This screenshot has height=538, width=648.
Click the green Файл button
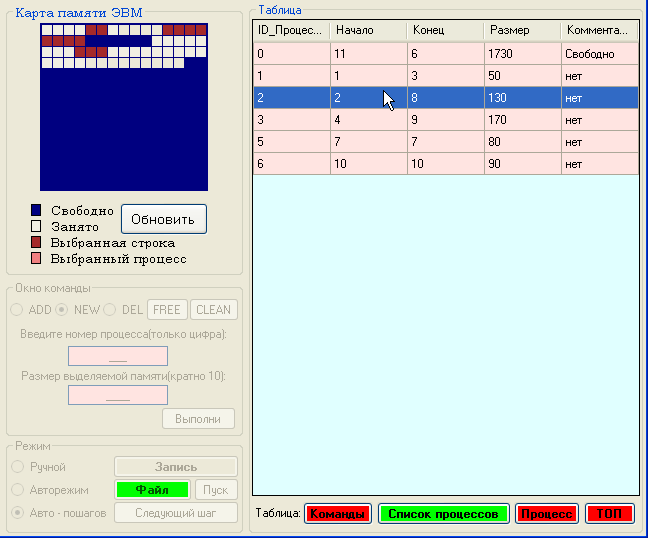click(x=152, y=490)
